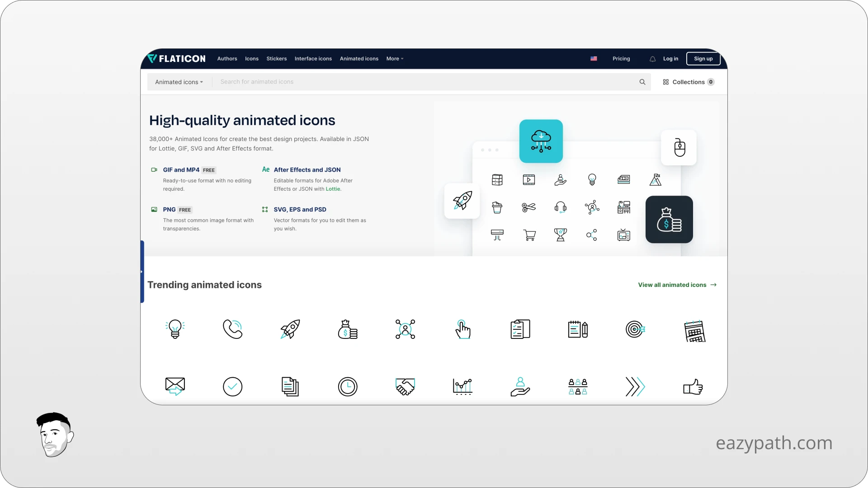
Task: Click the Sign up button
Action: 703,58
